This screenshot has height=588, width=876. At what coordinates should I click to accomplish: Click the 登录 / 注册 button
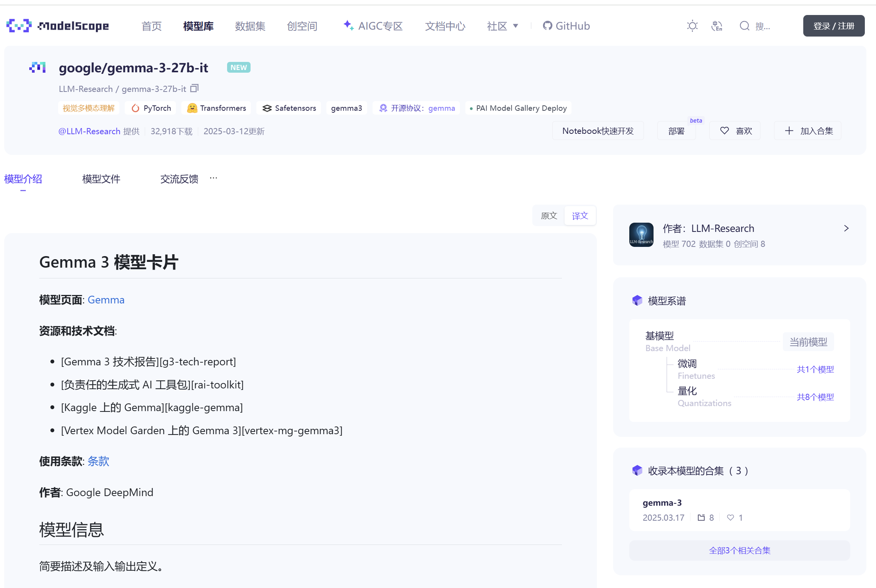click(834, 26)
